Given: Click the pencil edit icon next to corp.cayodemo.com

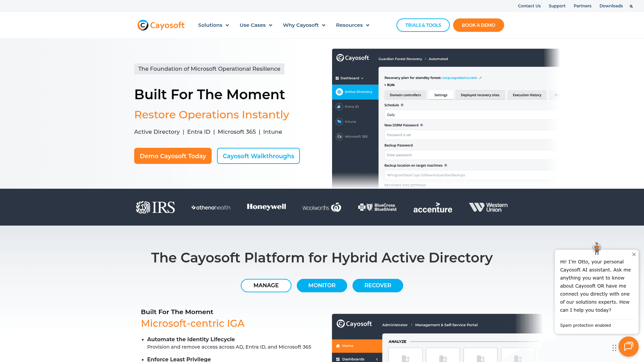Looking at the screenshot, I should (480, 78).
